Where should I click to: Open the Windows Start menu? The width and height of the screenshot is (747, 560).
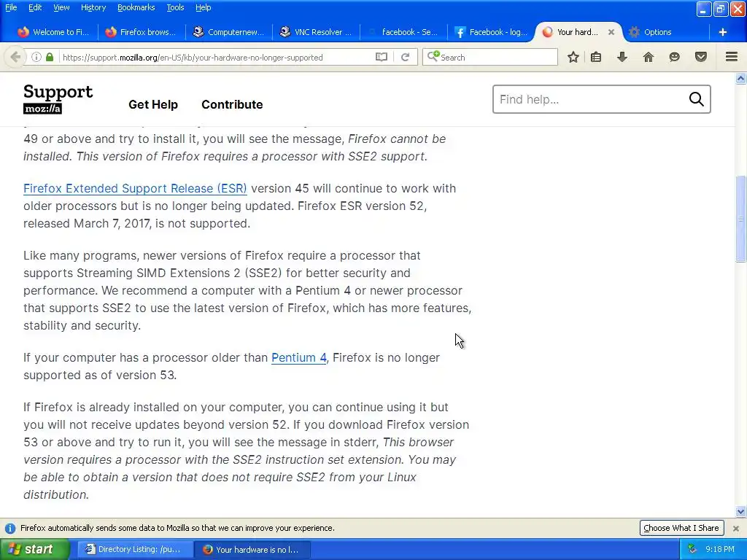pos(34,550)
